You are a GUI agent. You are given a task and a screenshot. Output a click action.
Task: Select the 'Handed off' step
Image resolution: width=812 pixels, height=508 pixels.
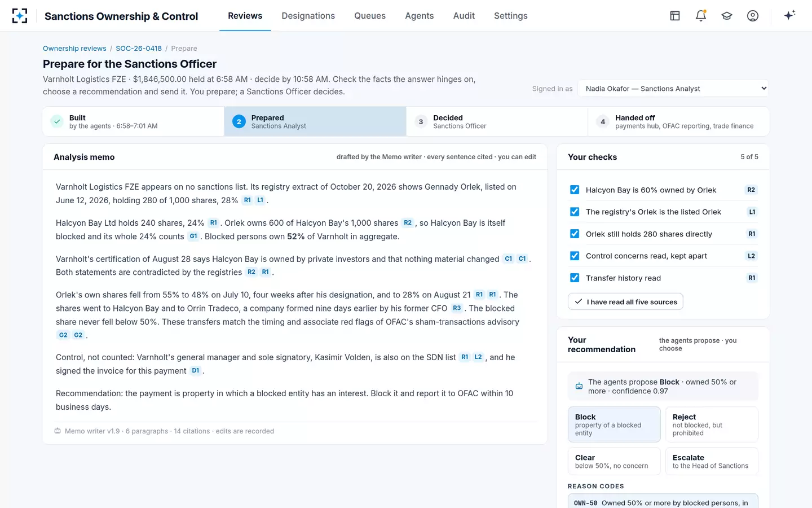pos(678,121)
